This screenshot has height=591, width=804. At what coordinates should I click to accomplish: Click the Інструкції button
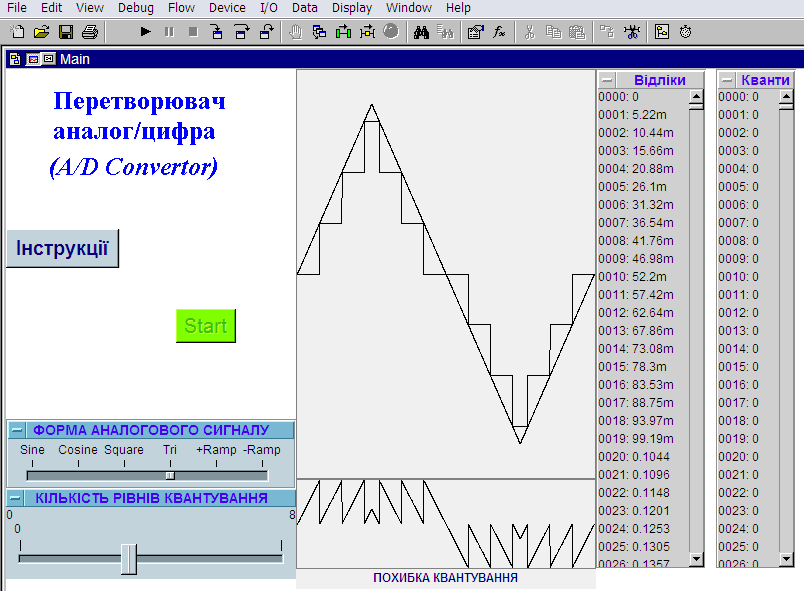point(62,248)
